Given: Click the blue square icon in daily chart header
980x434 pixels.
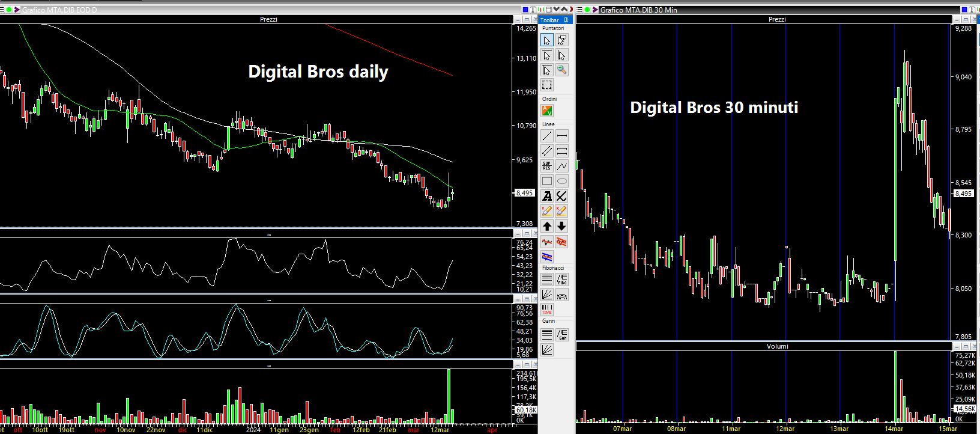Looking at the screenshot, I should coord(525,10).
